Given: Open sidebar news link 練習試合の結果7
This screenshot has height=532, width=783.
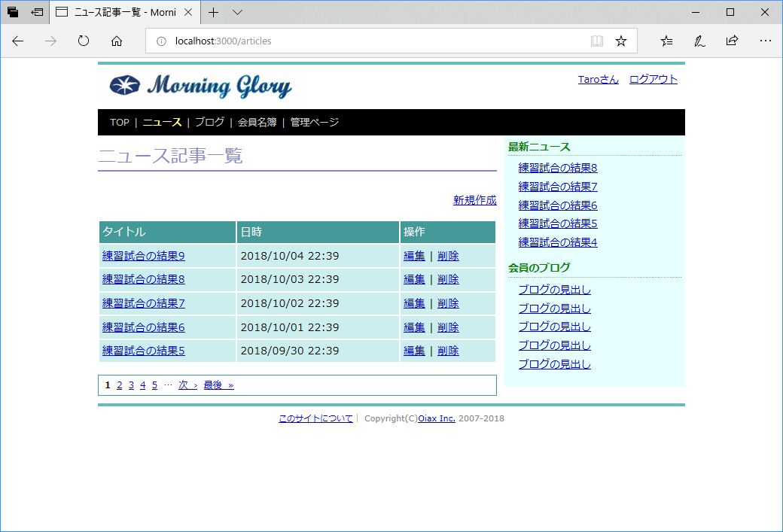Looking at the screenshot, I should [558, 187].
